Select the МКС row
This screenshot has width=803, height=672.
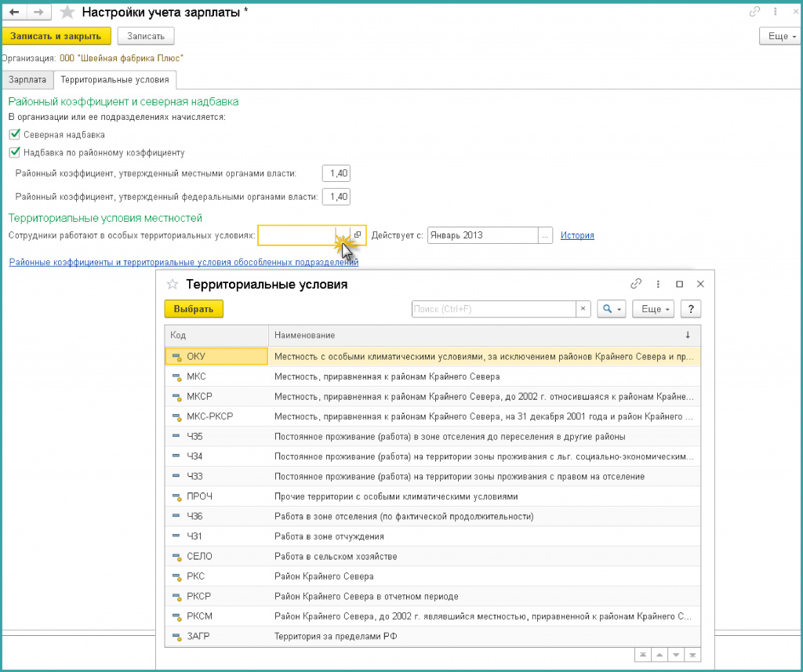click(433, 376)
